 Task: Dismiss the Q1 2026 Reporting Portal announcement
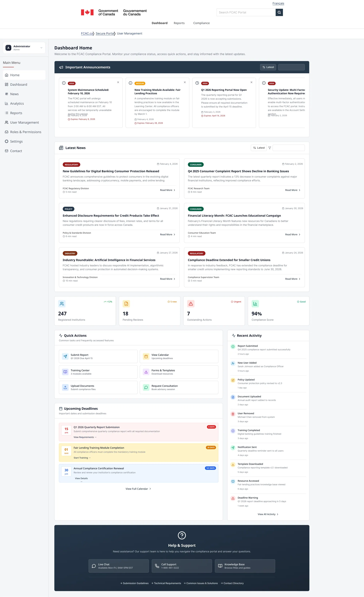pos(251,82)
